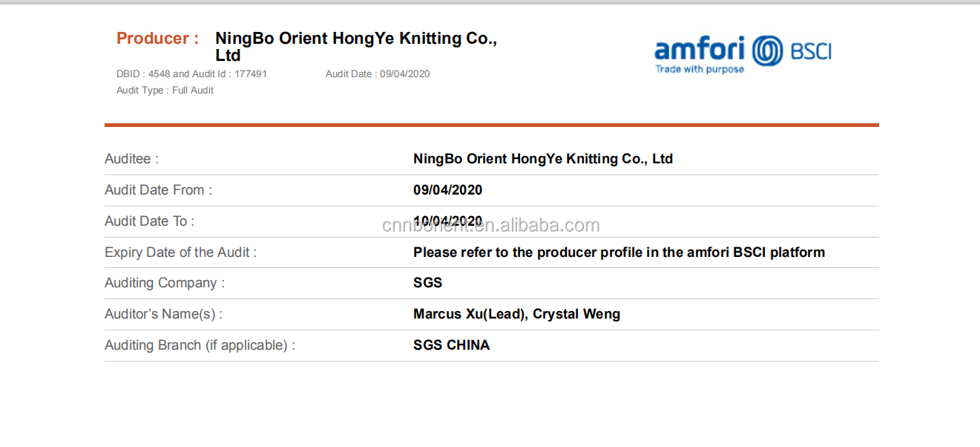The image size is (980, 447).
Task: Click the orange horizontal divider line
Action: [x=491, y=125]
